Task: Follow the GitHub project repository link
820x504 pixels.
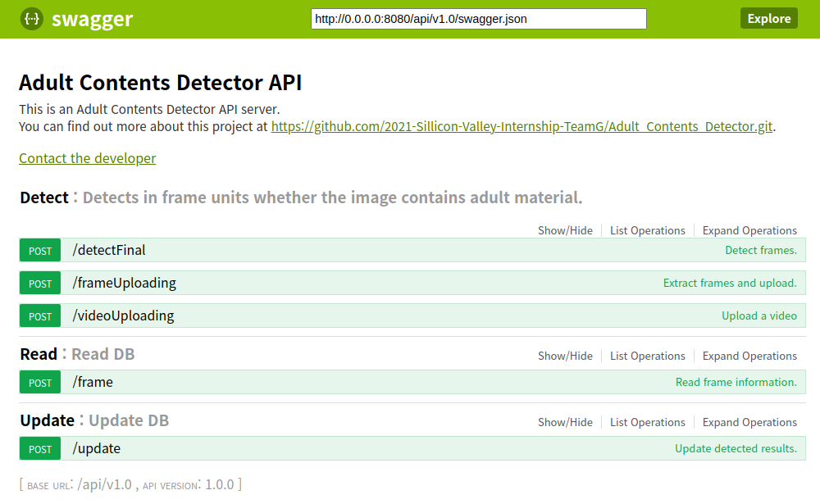Action: click(x=522, y=126)
